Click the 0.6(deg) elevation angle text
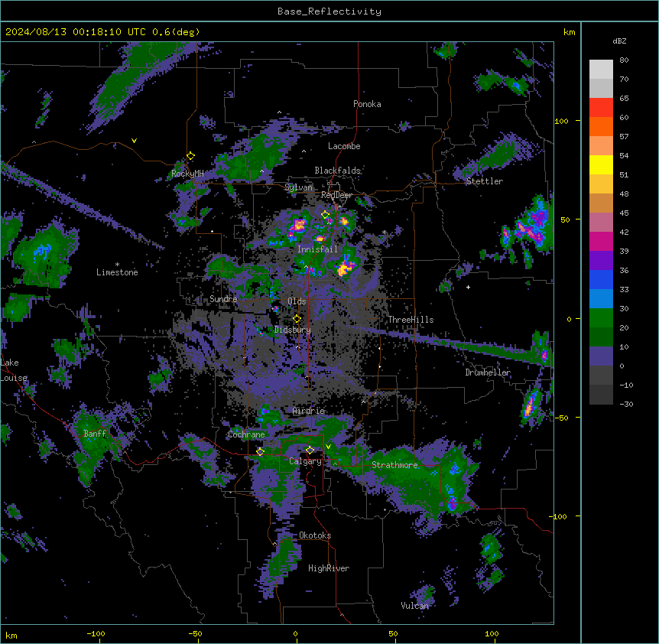659x644 pixels. [176, 32]
